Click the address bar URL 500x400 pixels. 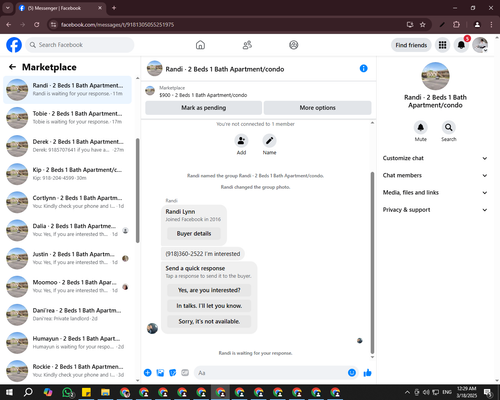[117, 25]
